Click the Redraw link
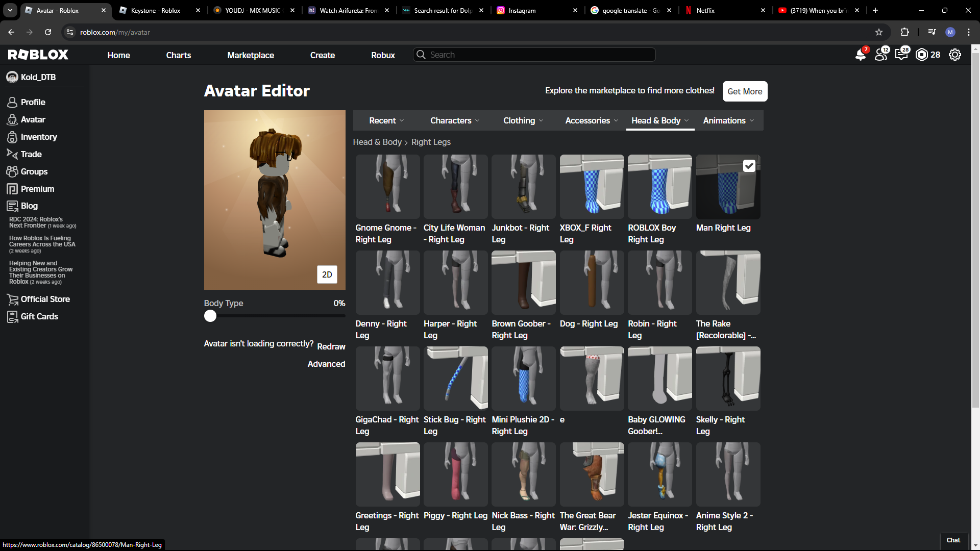The image size is (980, 551). [331, 346]
